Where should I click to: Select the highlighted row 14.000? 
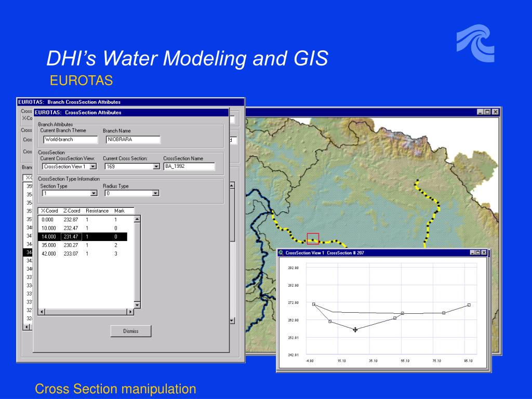pos(83,237)
